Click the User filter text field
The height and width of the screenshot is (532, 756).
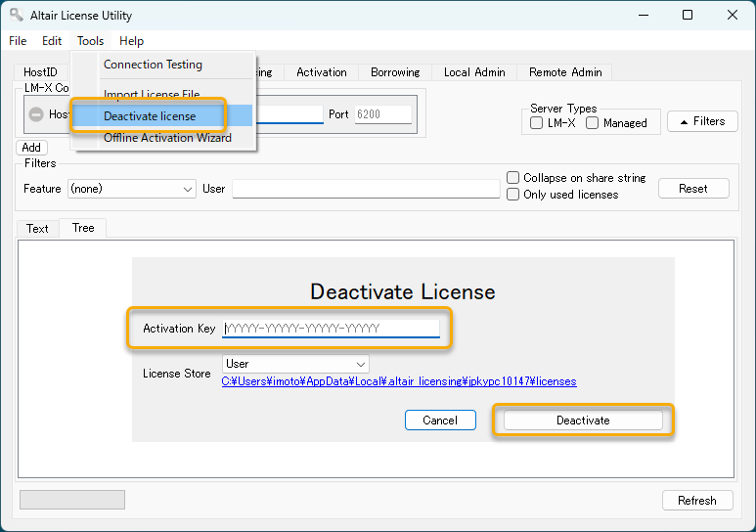pyautogui.click(x=366, y=189)
